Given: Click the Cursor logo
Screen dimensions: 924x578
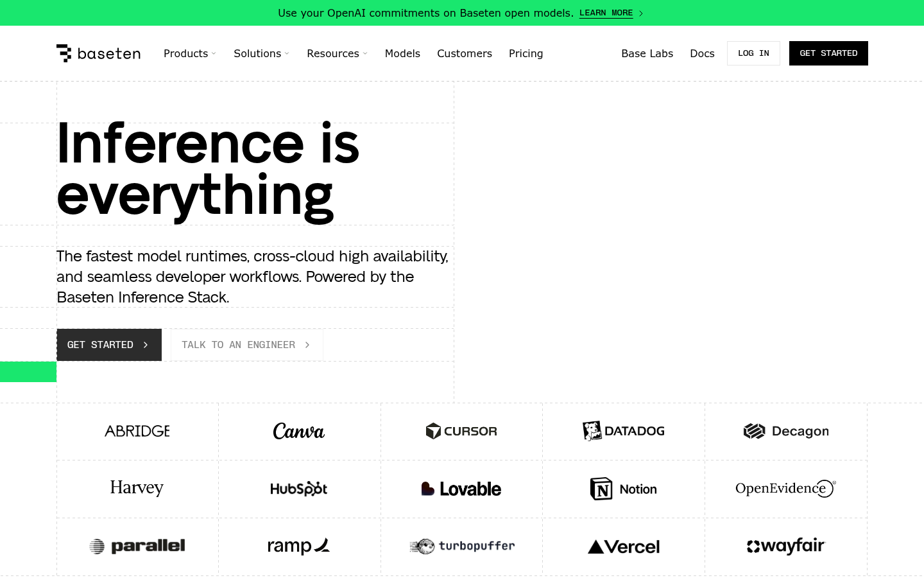Looking at the screenshot, I should pyautogui.click(x=461, y=431).
